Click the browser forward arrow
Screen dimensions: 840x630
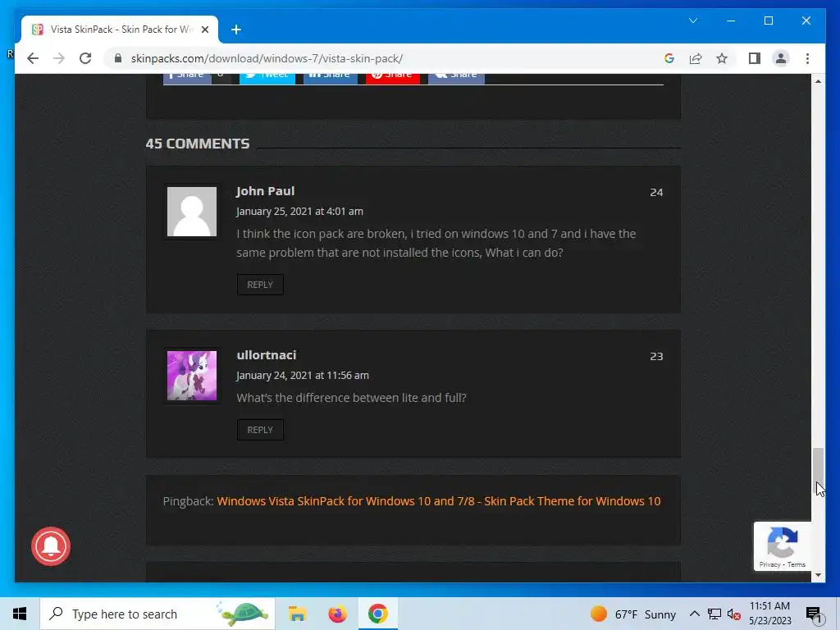(59, 58)
